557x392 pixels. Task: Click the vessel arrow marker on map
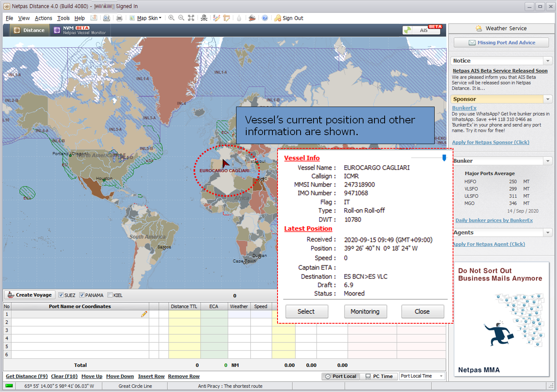click(225, 164)
